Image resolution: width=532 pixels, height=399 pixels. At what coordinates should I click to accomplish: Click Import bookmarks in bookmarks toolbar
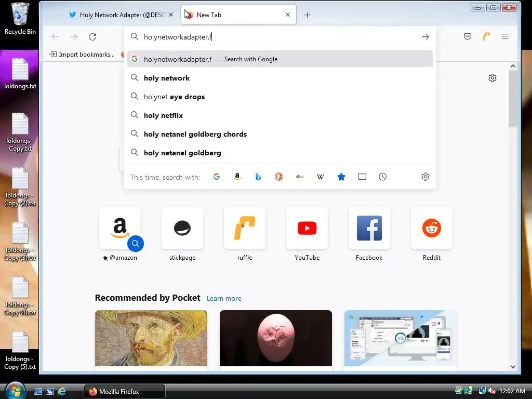[x=82, y=54]
